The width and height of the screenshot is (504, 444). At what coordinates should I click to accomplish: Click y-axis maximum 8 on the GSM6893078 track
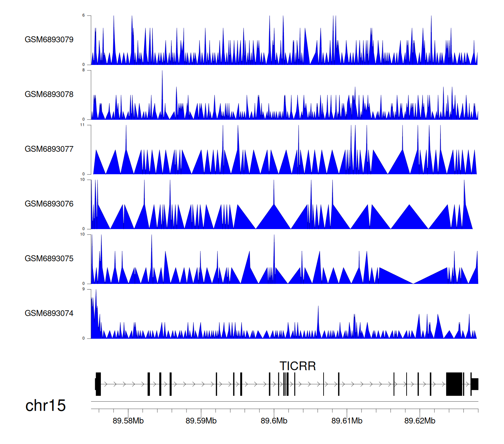84,70
